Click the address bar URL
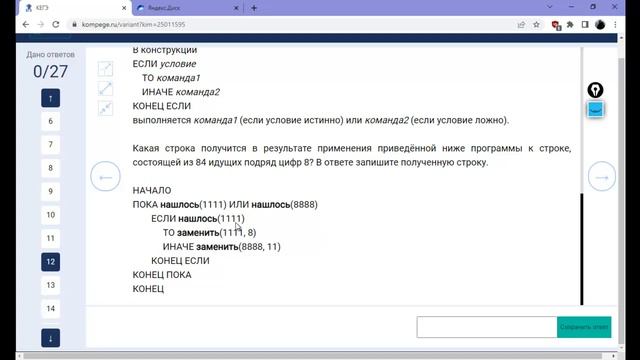The height and width of the screenshot is (360, 640). tap(133, 24)
